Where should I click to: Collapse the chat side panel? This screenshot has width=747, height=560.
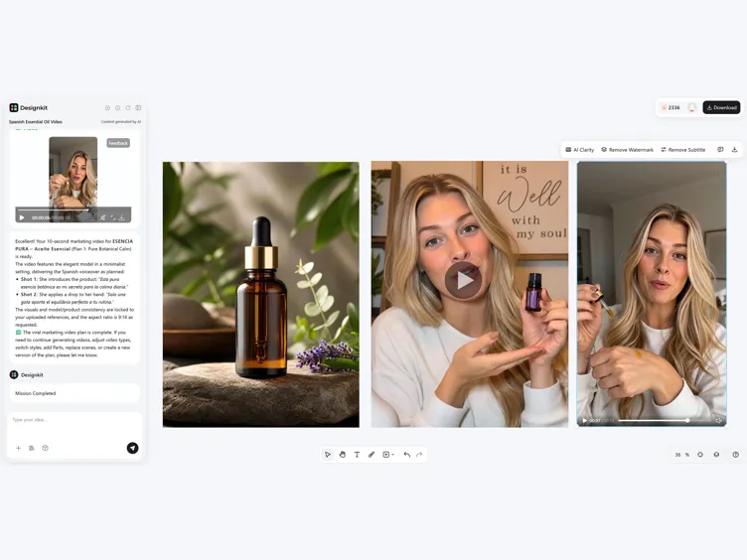(x=138, y=108)
